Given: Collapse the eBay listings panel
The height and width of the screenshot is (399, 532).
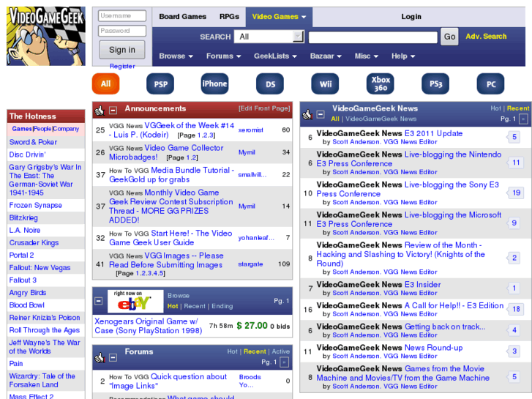Looking at the screenshot, I should (x=98, y=301).
